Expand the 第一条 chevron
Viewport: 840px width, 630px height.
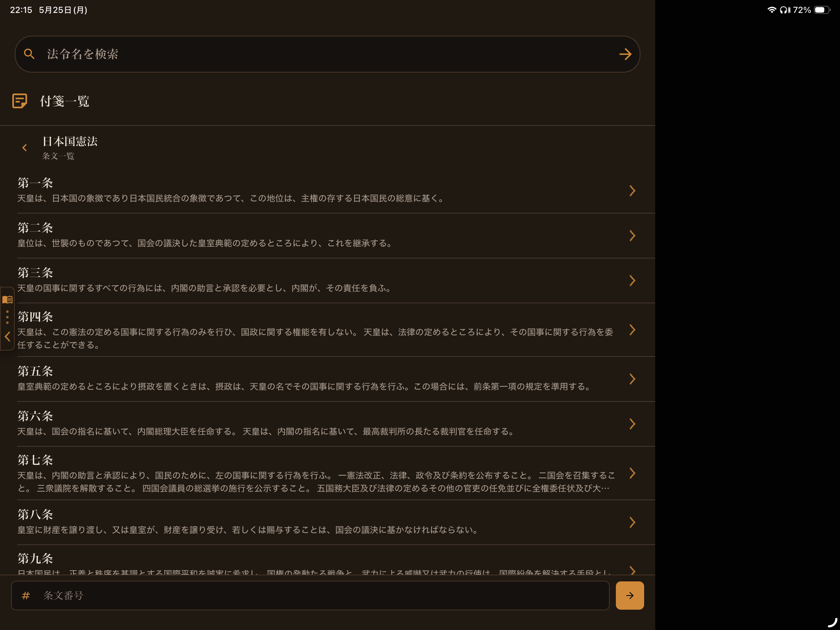point(632,191)
